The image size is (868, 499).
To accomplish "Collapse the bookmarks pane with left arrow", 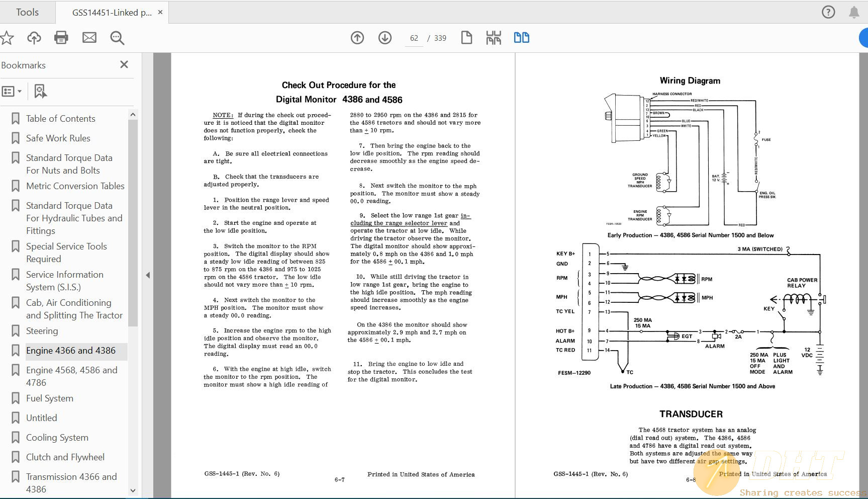I will point(148,275).
